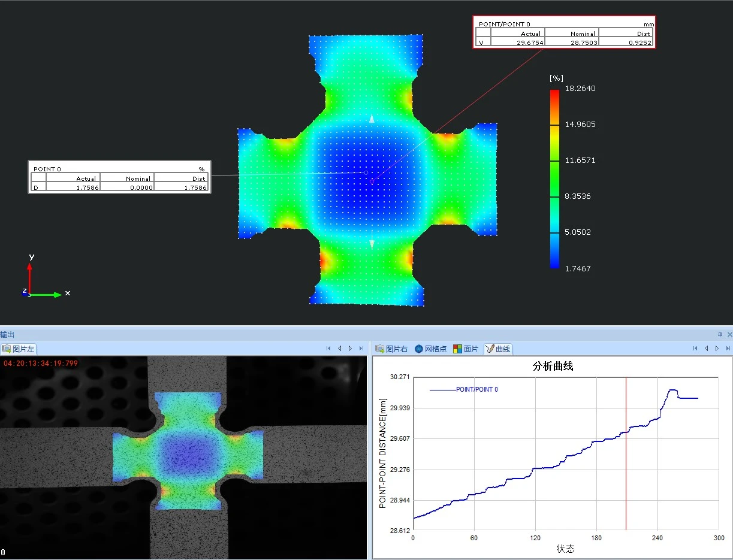
Task: Jump to first tab in left image panel
Action: (x=328, y=348)
